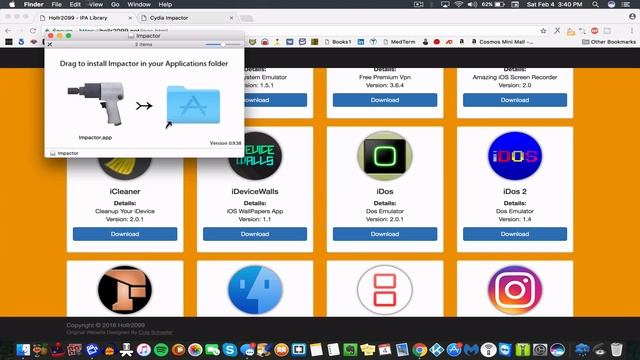Click the Impactor.app air-gun icon
640x360 pixels.
pyautogui.click(x=96, y=104)
